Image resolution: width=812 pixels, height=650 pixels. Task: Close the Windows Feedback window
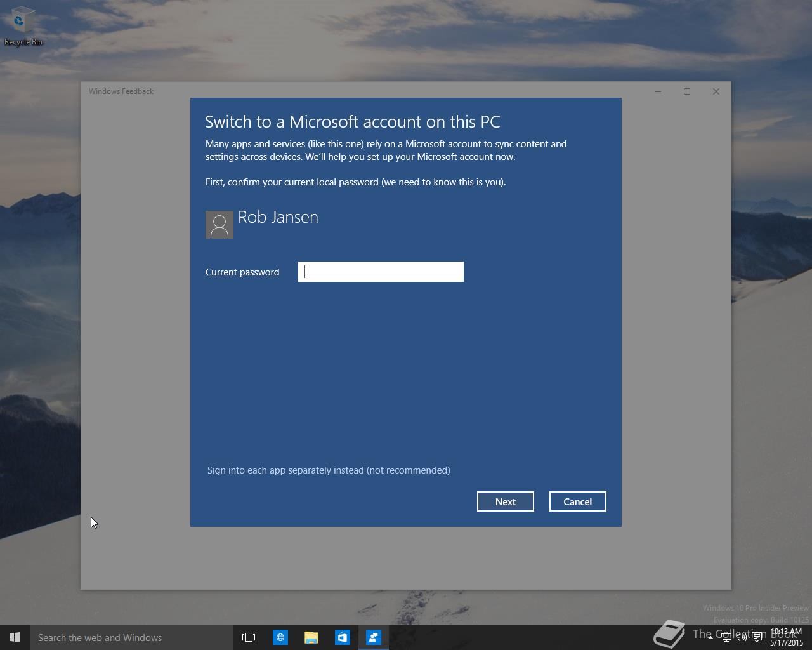point(716,91)
